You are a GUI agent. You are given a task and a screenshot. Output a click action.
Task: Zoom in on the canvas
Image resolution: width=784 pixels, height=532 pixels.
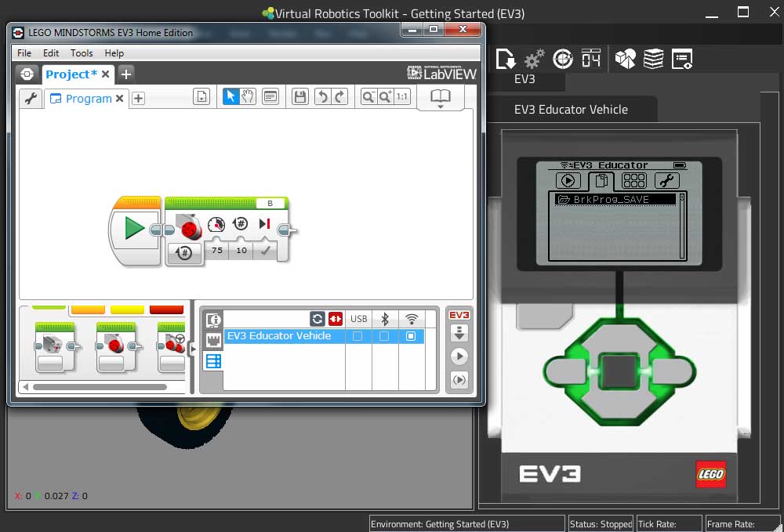[385, 96]
